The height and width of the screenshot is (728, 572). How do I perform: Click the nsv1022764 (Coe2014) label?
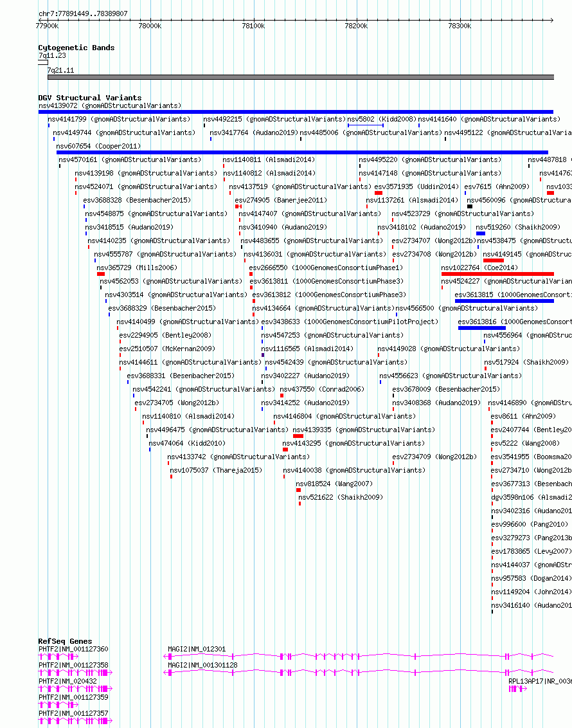(x=479, y=268)
